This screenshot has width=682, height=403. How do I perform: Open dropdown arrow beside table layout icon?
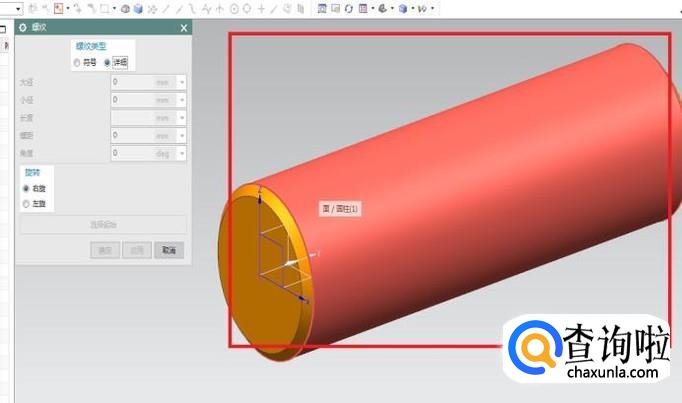[373, 8]
